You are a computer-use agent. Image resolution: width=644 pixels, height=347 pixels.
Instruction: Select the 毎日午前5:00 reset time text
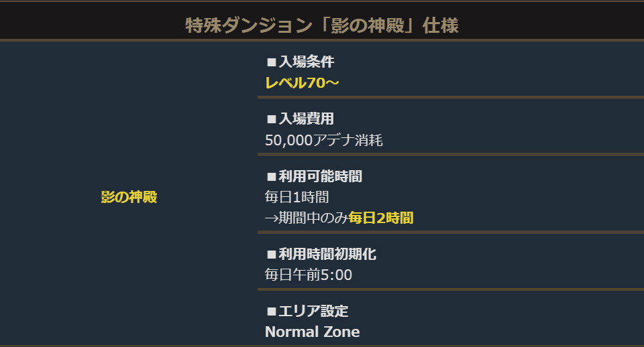coord(309,275)
